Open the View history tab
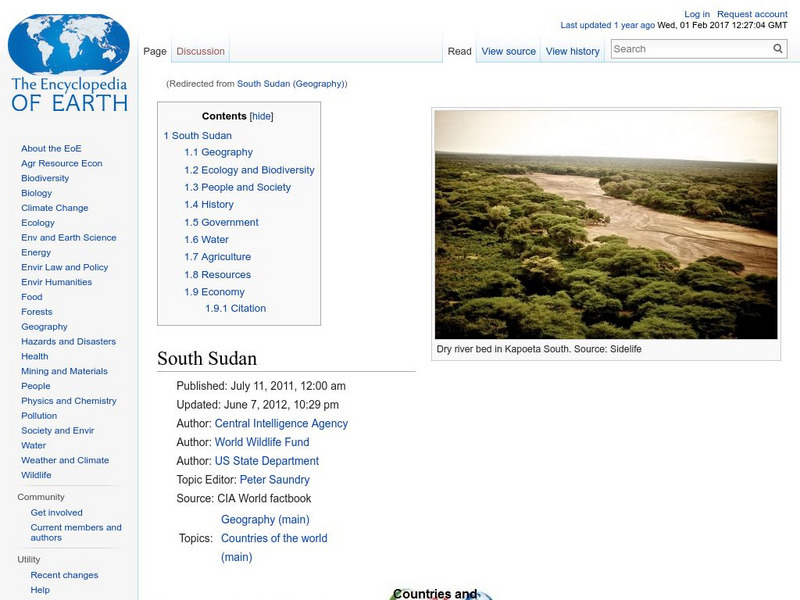The height and width of the screenshot is (600, 800). click(572, 51)
